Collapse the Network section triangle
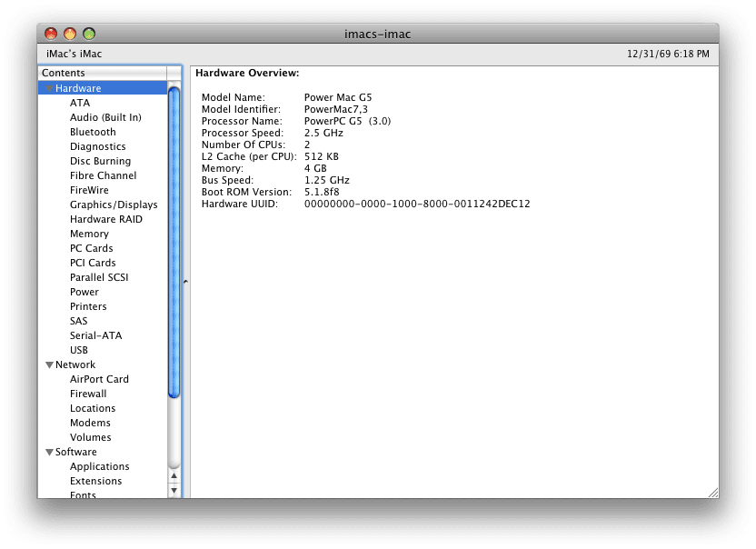 point(49,365)
